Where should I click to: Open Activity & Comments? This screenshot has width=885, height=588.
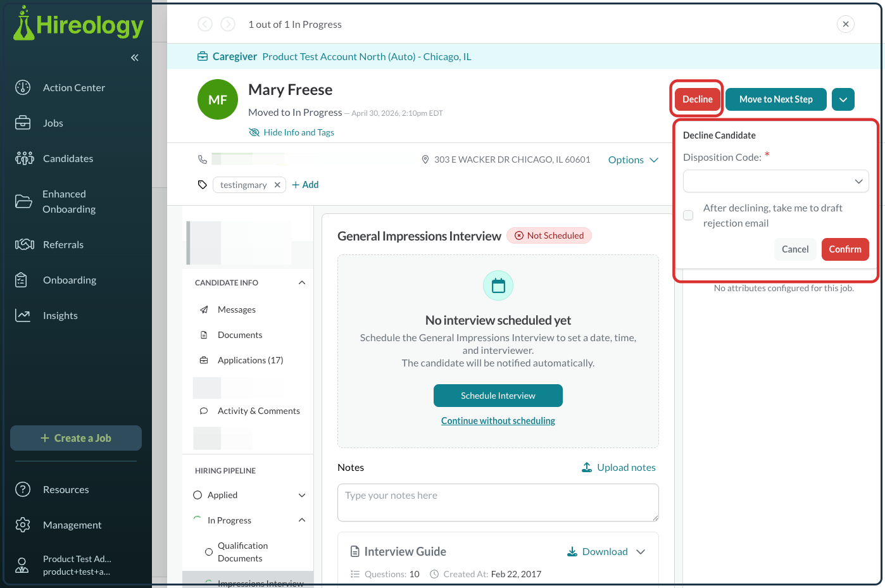(x=259, y=411)
